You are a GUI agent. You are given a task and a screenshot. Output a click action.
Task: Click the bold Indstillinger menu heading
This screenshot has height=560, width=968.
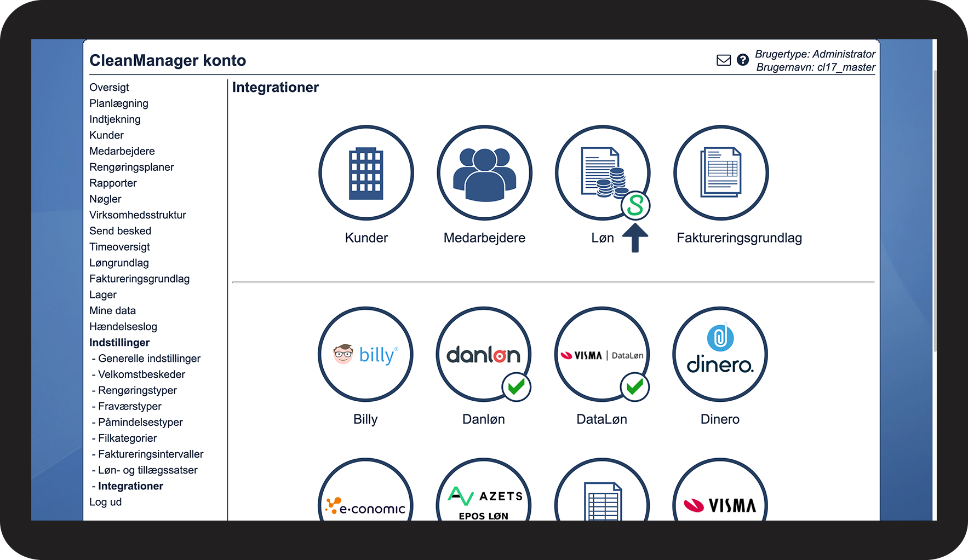click(119, 343)
